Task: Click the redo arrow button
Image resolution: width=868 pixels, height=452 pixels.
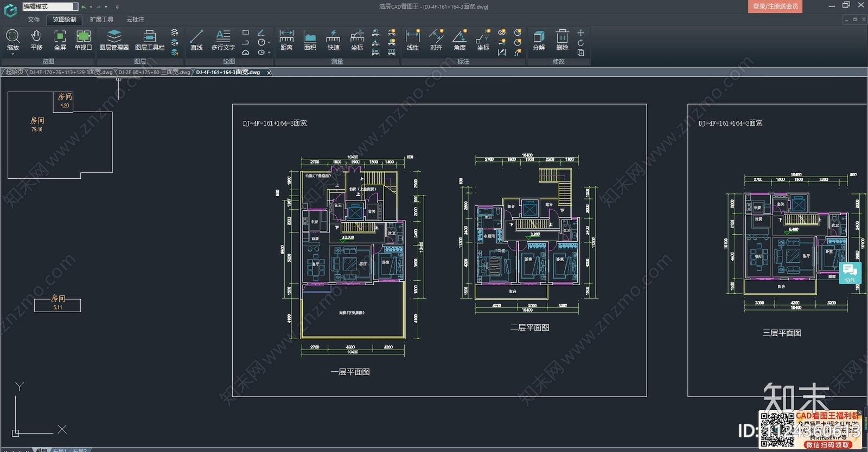Action: [99, 7]
